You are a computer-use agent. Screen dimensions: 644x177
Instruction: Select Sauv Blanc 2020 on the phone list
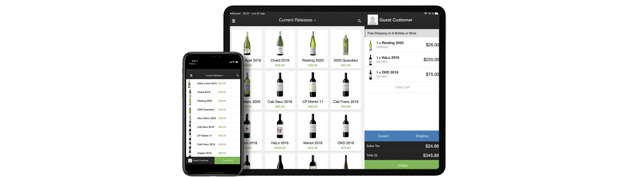[x=213, y=118]
